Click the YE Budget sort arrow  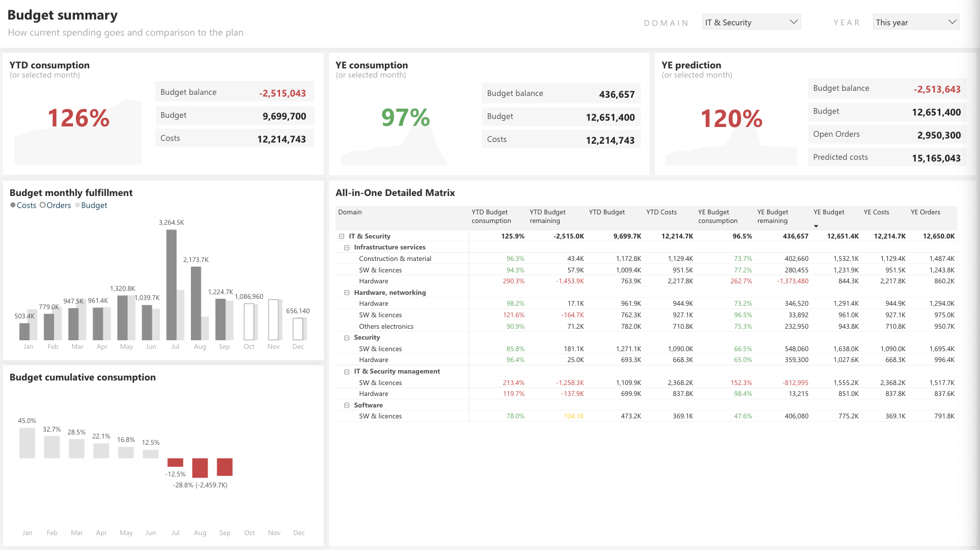(x=816, y=226)
